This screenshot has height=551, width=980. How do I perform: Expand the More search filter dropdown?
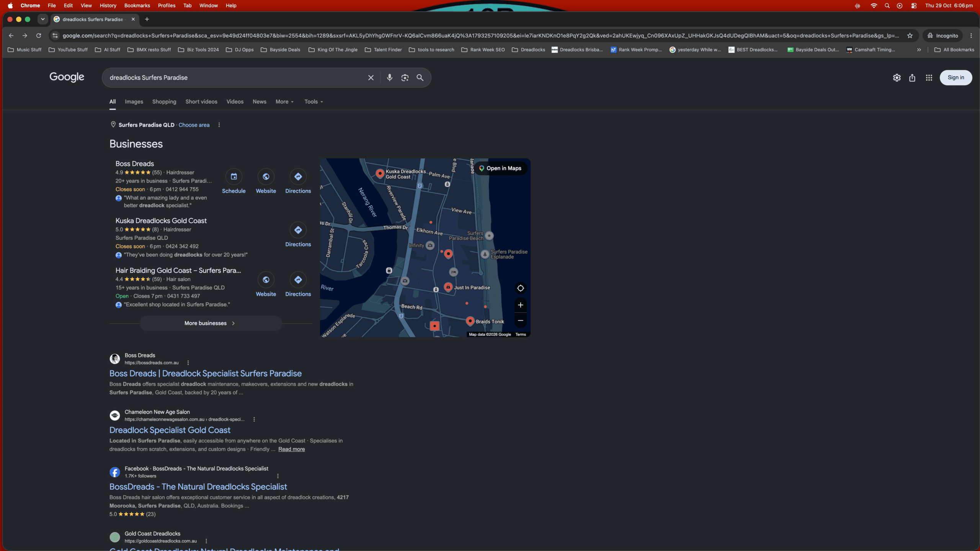[x=284, y=102]
